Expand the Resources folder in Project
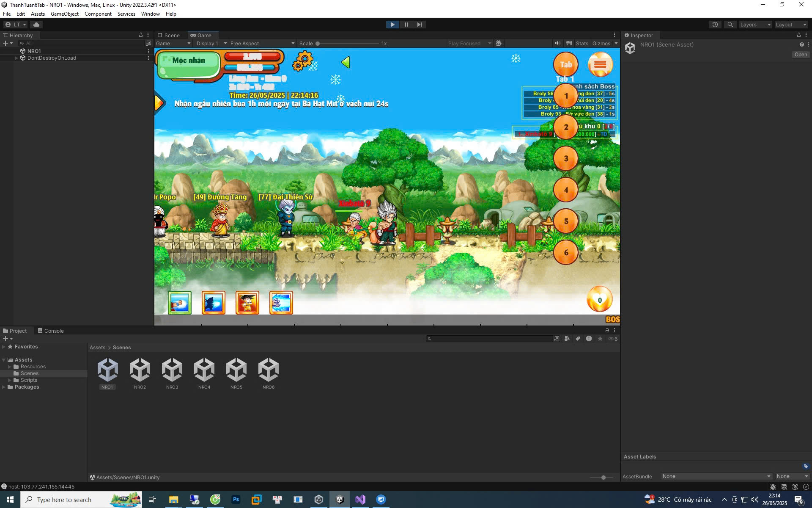This screenshot has width=812, height=508. click(x=10, y=367)
